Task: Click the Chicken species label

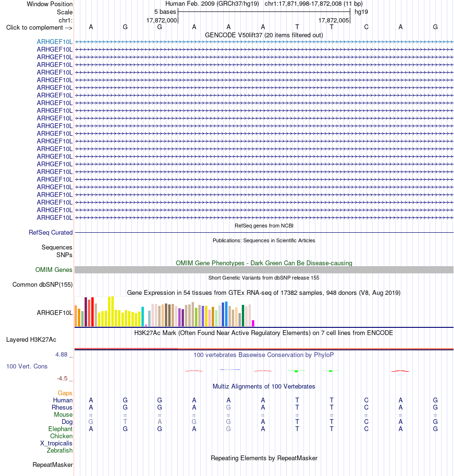Action: point(61,436)
